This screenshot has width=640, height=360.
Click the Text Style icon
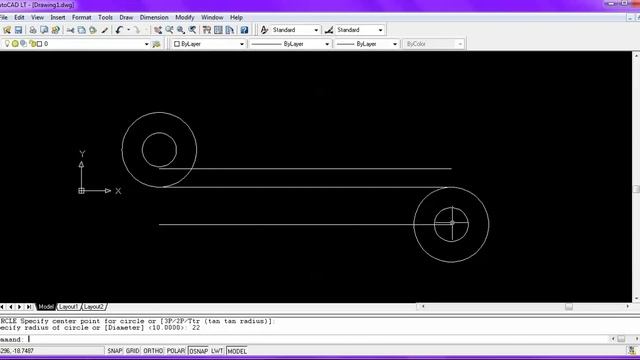click(264, 30)
